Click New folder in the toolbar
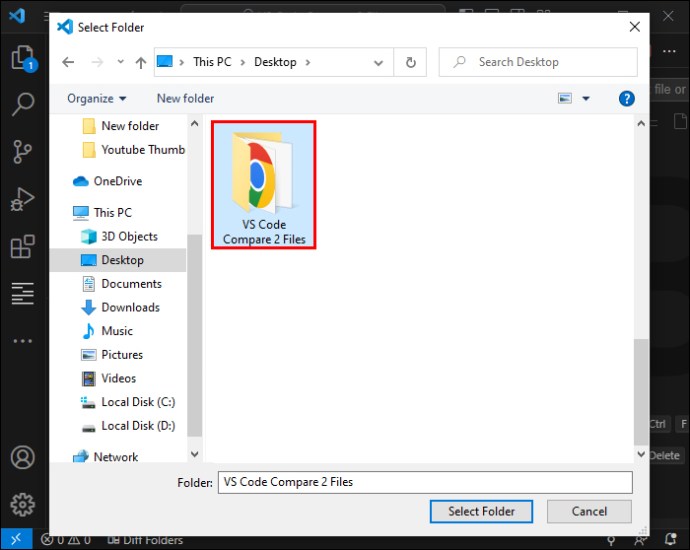The height and width of the screenshot is (550, 690). 185,98
